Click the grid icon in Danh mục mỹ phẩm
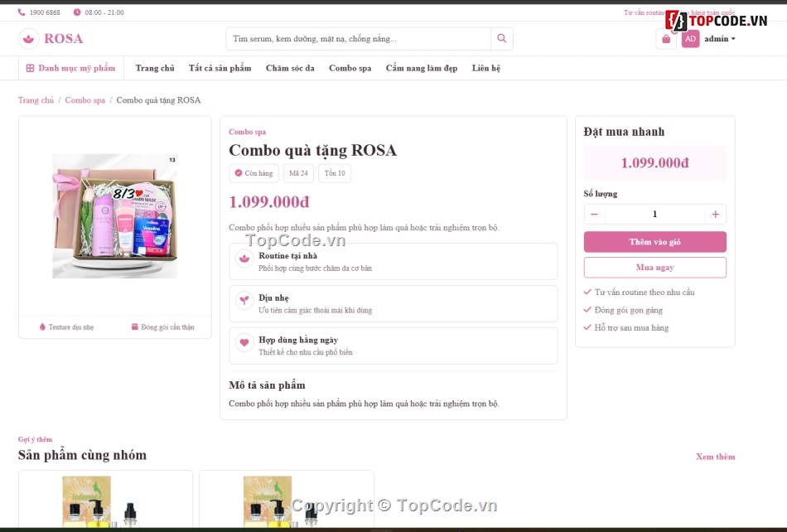Screen dimensions: 787x532 coord(30,68)
